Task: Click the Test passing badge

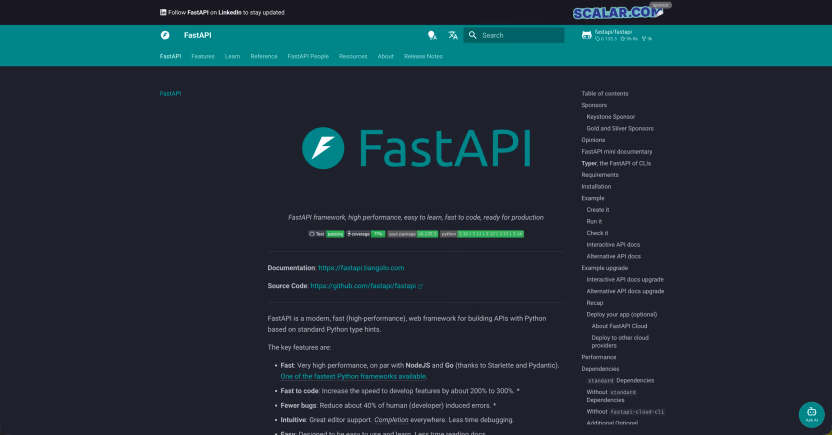Action: (326, 234)
